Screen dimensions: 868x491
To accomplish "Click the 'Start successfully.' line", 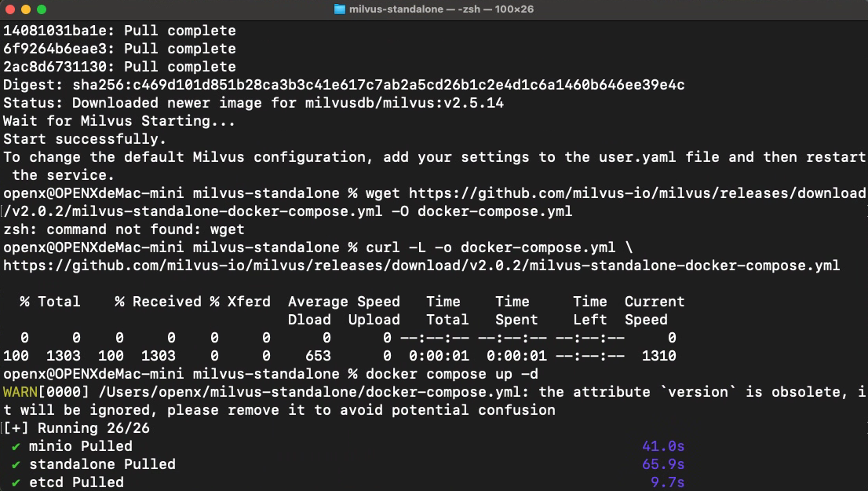I will [85, 139].
